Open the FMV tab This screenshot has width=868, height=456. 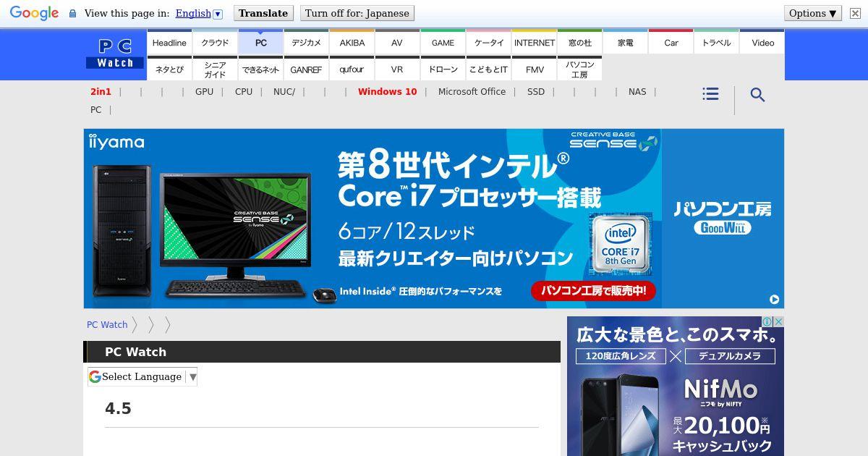pos(534,69)
